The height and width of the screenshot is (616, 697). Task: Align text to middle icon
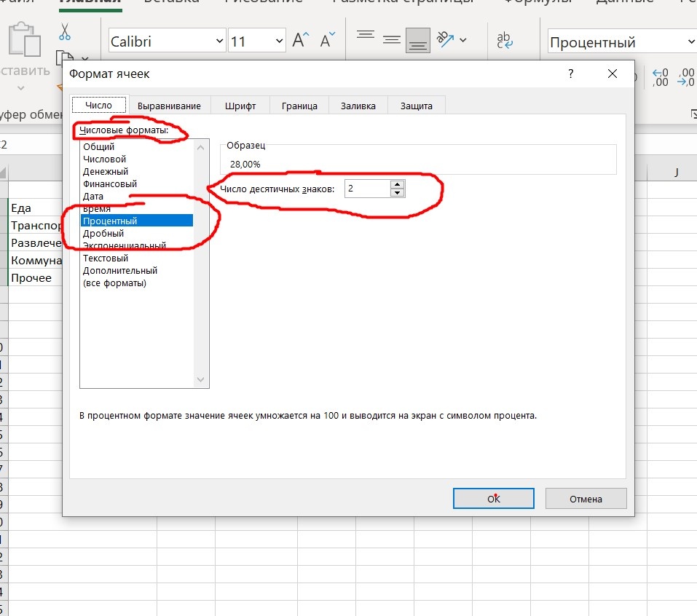(392, 40)
